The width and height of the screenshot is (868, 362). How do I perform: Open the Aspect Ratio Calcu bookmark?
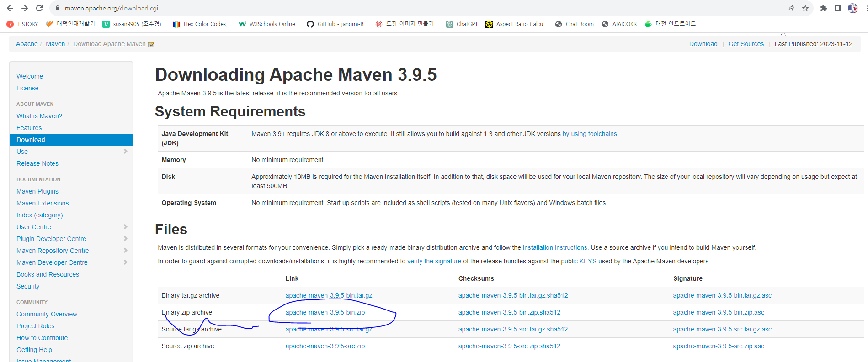[517, 24]
